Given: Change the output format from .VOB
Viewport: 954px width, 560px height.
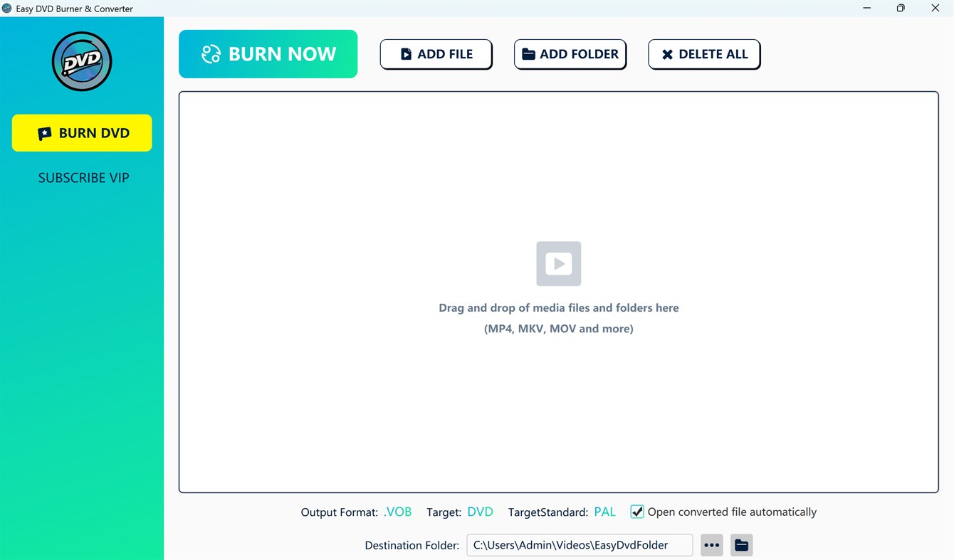Looking at the screenshot, I should click(x=397, y=512).
